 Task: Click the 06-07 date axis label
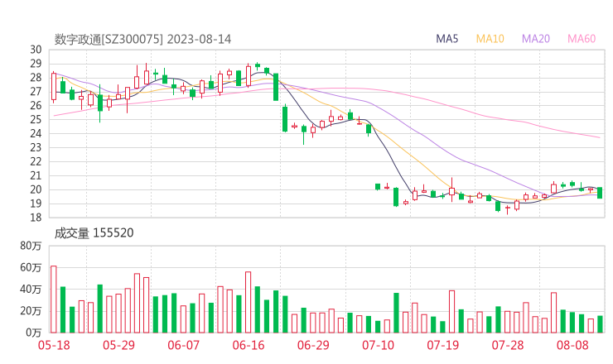click(x=183, y=345)
